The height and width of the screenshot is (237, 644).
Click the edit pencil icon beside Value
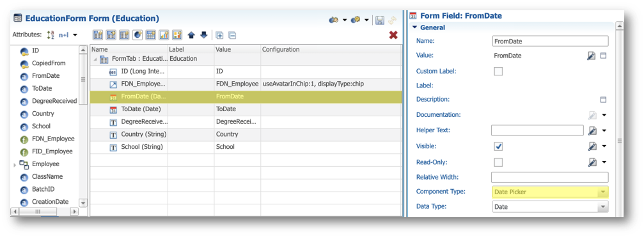[x=591, y=56]
